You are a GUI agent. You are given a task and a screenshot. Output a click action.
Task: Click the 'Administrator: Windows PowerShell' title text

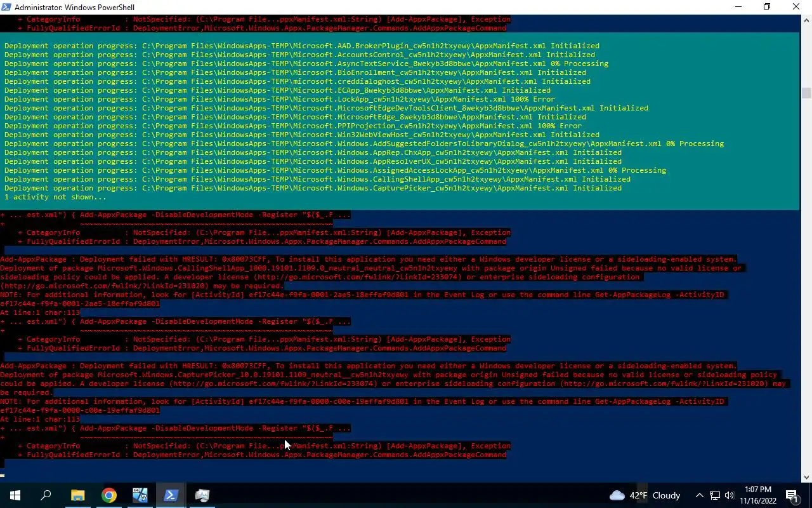tap(74, 8)
